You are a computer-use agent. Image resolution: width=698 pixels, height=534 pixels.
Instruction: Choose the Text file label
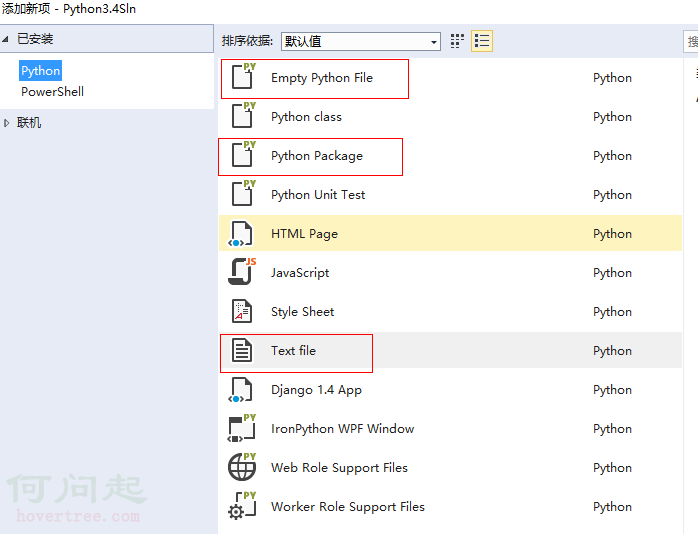(293, 351)
